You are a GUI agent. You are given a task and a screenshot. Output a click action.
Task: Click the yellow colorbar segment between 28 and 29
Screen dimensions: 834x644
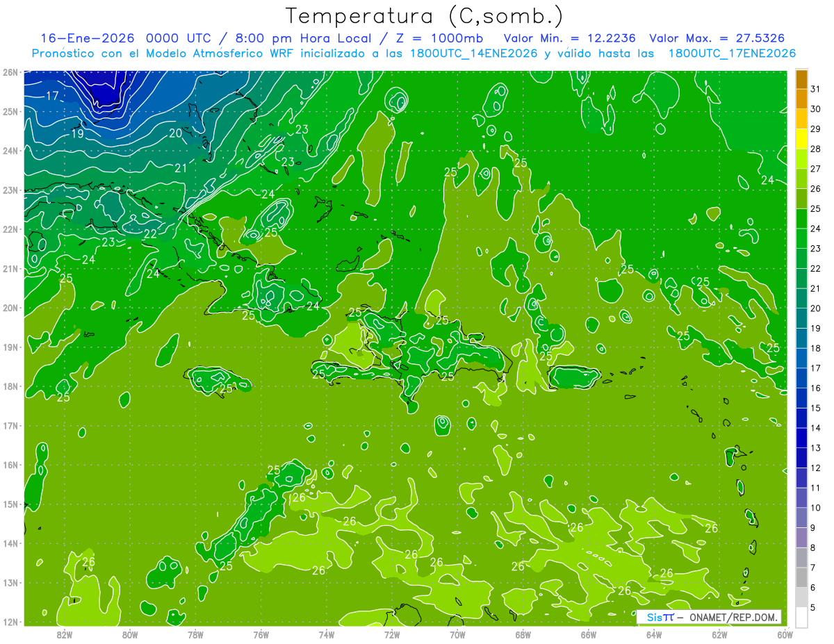coord(801,139)
